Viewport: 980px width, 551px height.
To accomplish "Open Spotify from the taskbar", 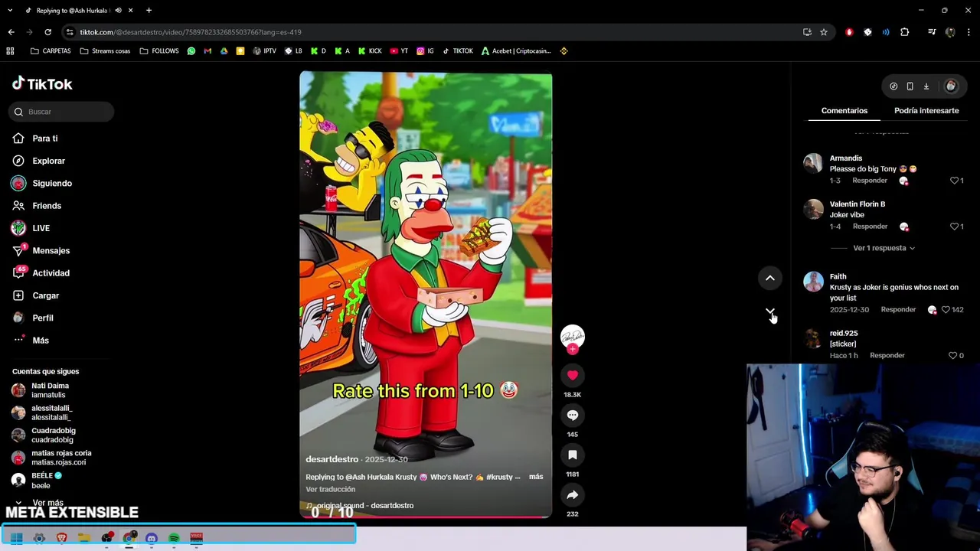I will [x=174, y=538].
